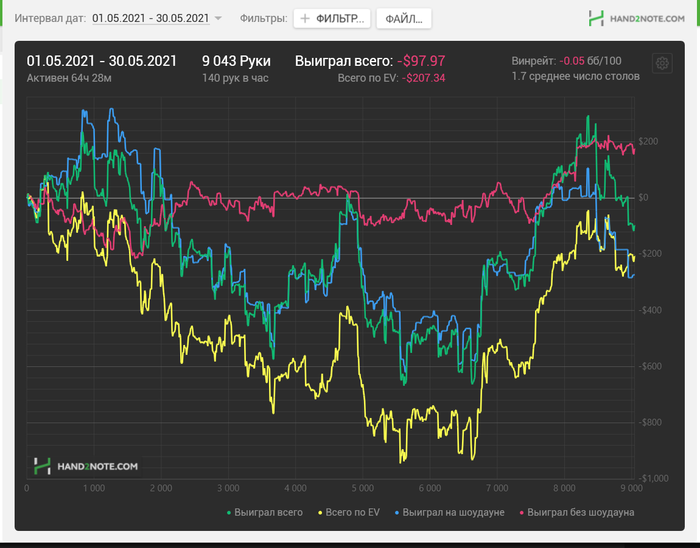Click the -$1,000 y-axis label
Viewport: 700px width, 548px height.
tap(654, 478)
